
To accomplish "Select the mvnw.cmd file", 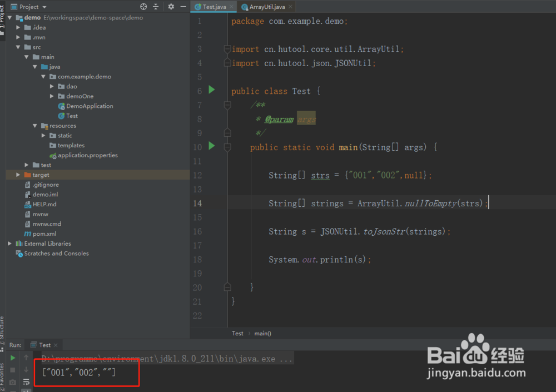I will pos(43,224).
